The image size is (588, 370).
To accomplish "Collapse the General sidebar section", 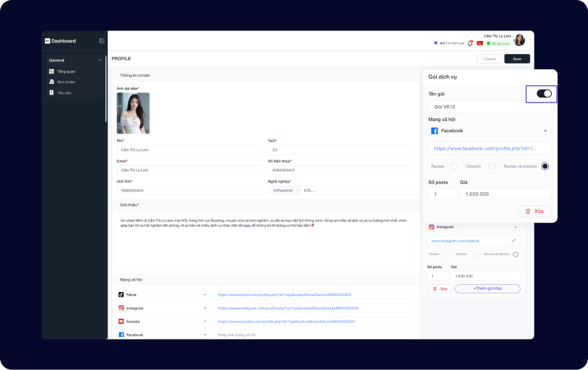I will pyautogui.click(x=100, y=60).
